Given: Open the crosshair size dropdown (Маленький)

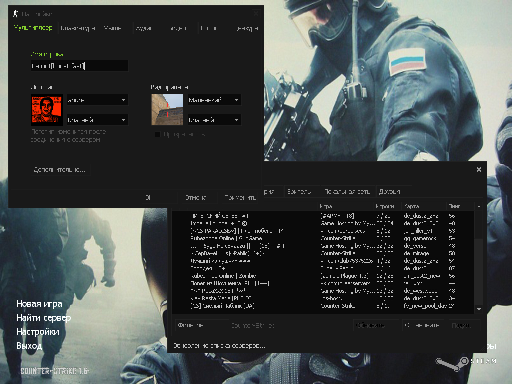Looking at the screenshot, I should [x=214, y=100].
